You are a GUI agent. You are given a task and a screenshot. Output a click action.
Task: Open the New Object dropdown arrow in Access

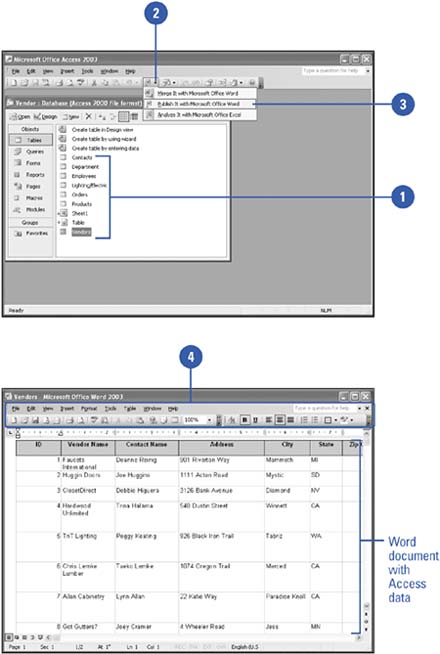tap(241, 83)
